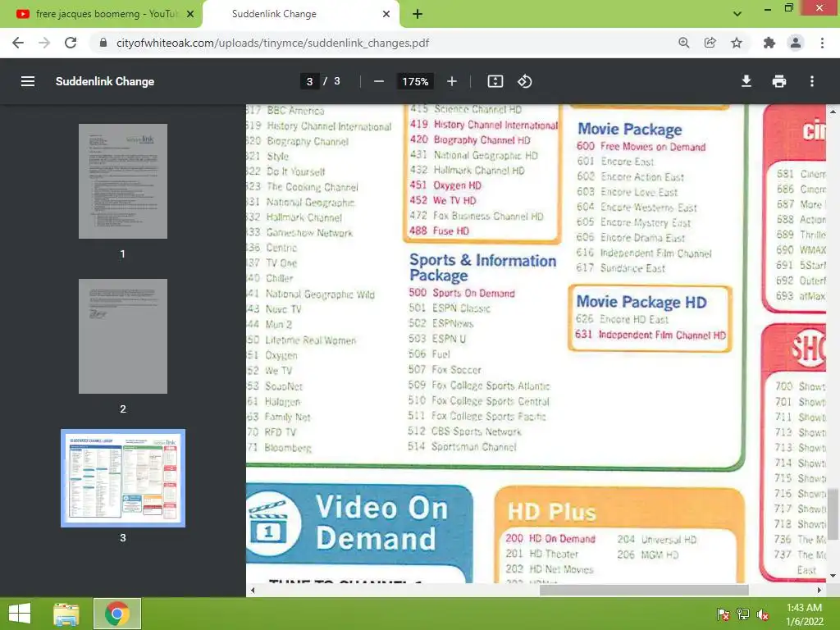Click the scroll right arrow
This screenshot has height=630, width=840.
click(x=819, y=590)
